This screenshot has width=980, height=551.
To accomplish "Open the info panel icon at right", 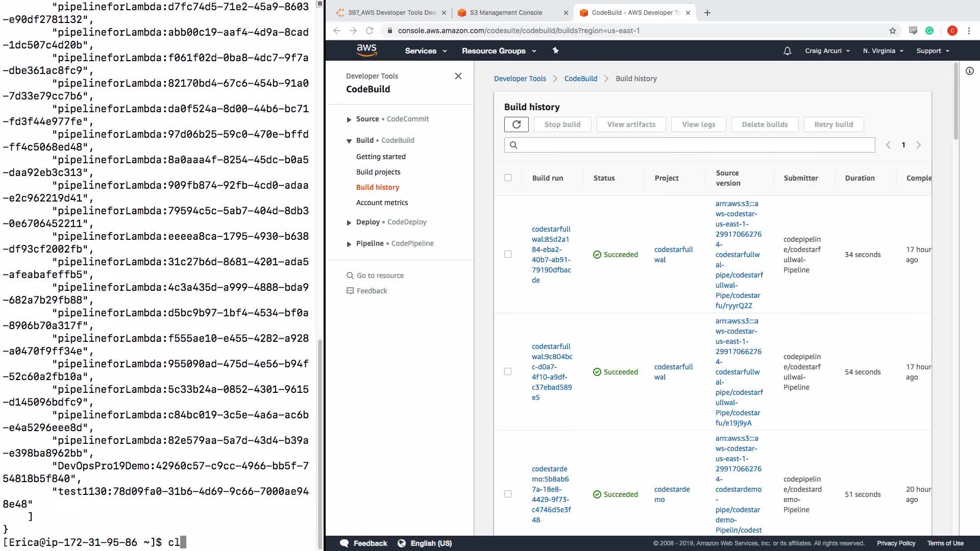I will (969, 71).
